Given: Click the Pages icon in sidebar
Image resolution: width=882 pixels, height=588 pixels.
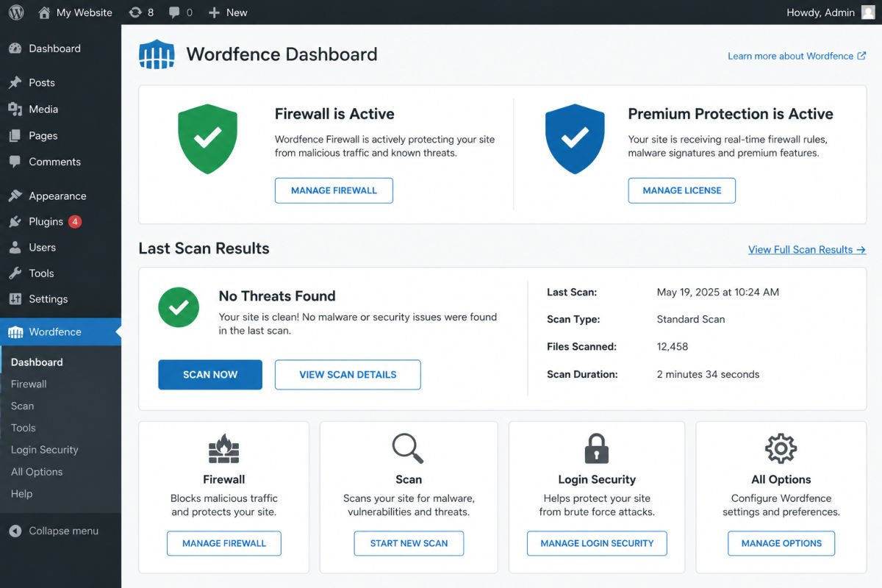Looking at the screenshot, I should pos(15,135).
